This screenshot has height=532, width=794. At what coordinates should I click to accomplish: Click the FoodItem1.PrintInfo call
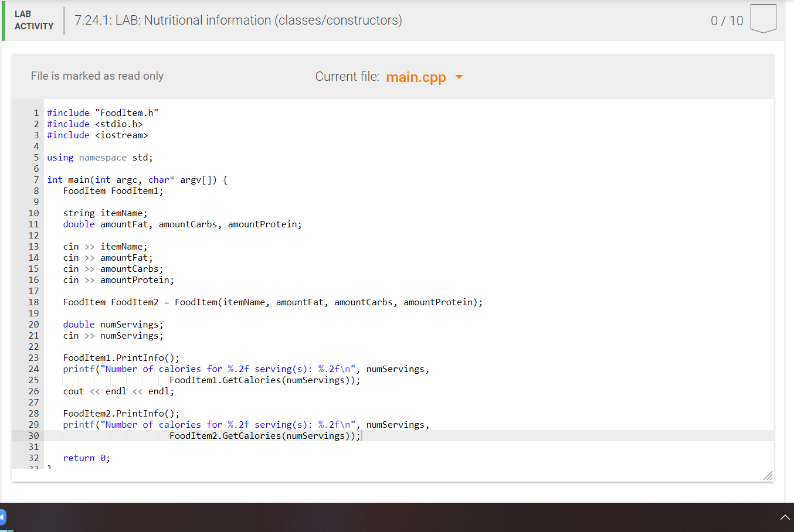coord(120,357)
